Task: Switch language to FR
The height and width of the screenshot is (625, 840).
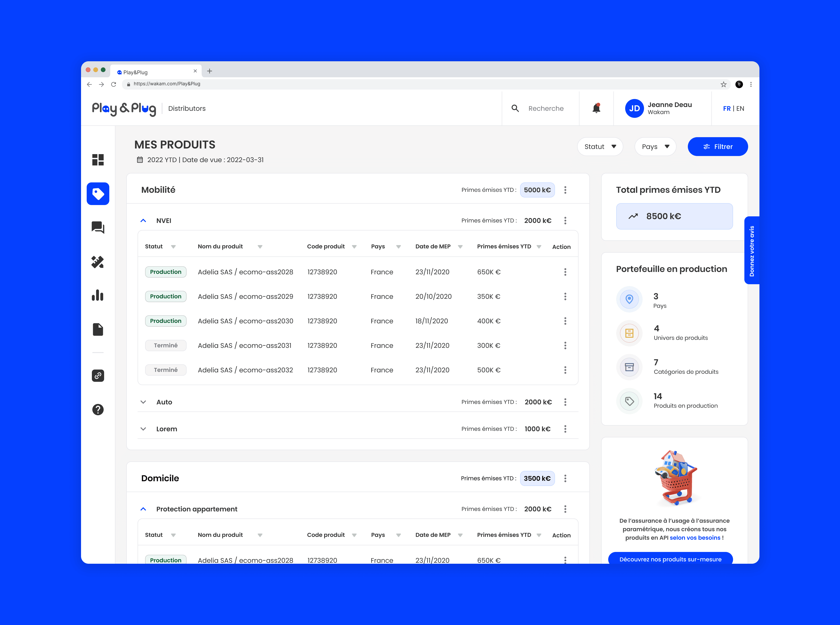Action: [x=726, y=109]
